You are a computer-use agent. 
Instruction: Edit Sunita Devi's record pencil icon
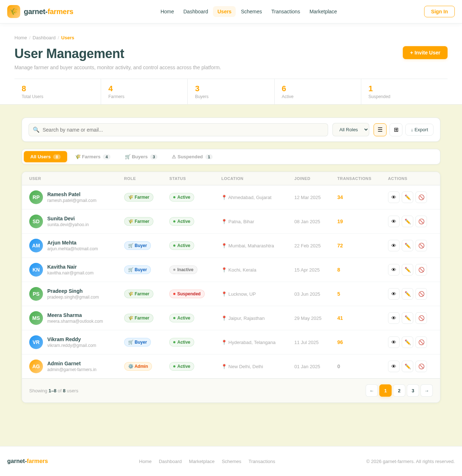(x=407, y=221)
